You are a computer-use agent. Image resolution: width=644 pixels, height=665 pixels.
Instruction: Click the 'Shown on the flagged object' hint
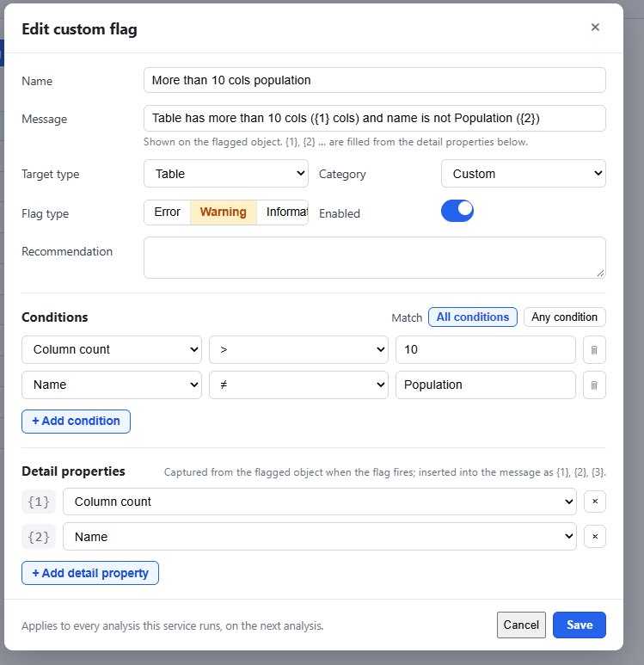click(x=336, y=142)
